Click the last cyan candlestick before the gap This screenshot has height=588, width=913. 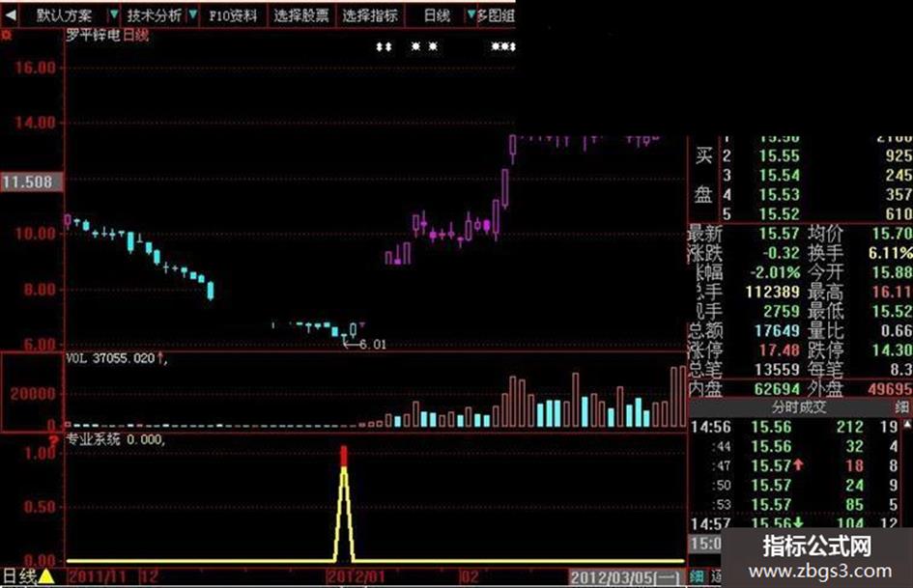tap(211, 291)
